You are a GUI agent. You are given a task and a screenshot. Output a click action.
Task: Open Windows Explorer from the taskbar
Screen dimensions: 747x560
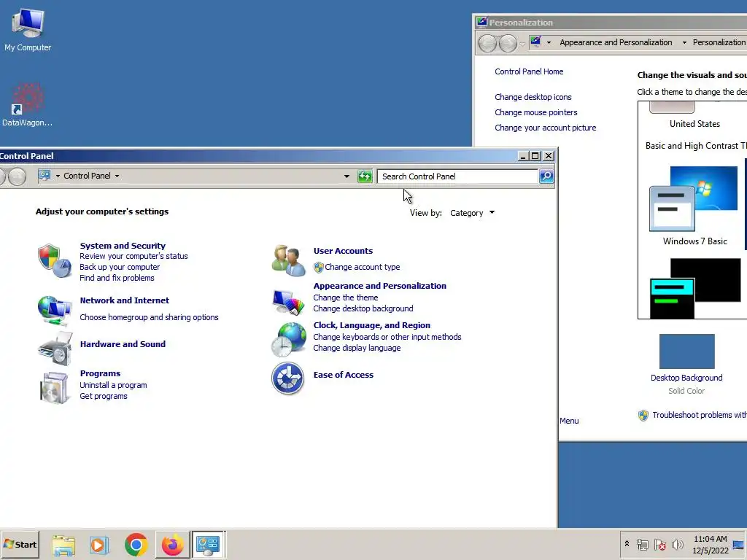click(x=63, y=545)
